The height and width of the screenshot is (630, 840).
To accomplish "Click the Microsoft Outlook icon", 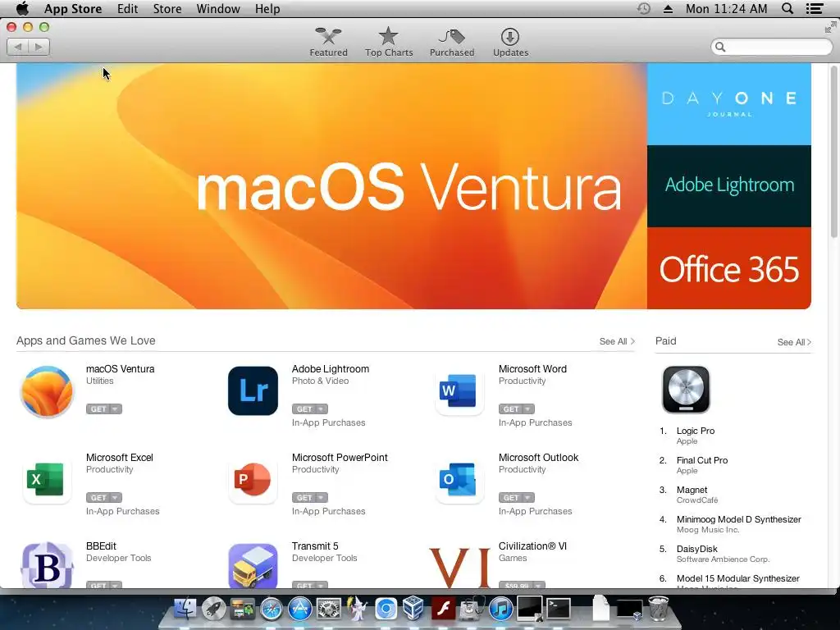I will pyautogui.click(x=459, y=479).
